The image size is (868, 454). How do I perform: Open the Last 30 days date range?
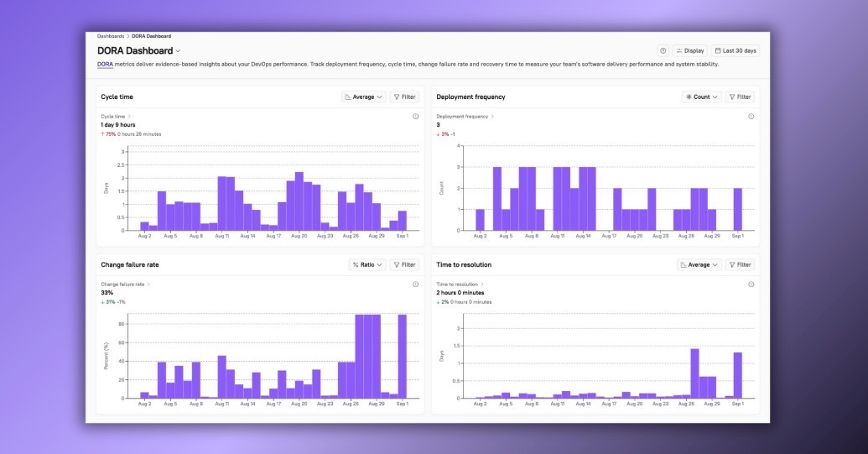tap(735, 50)
